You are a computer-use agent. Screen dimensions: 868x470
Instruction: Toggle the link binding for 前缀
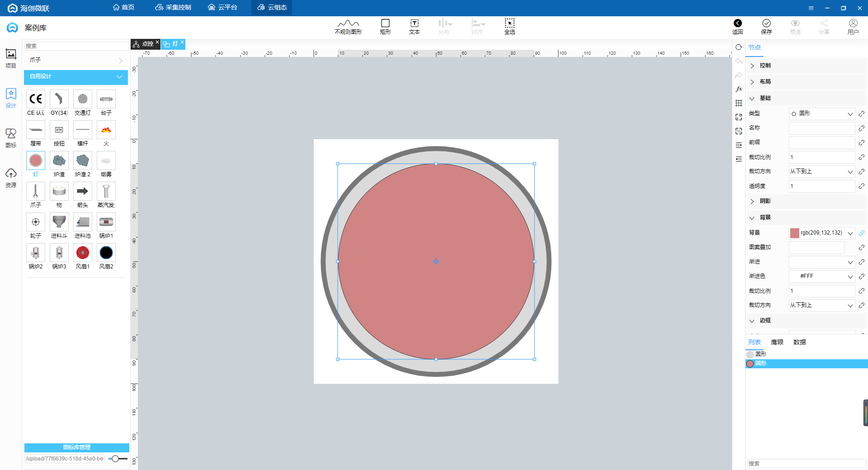[x=862, y=143]
